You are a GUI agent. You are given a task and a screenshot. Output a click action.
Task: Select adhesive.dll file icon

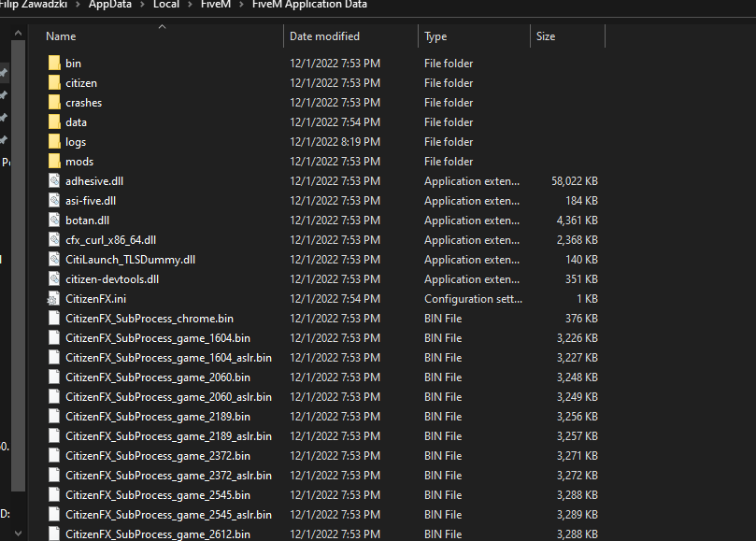coord(54,181)
